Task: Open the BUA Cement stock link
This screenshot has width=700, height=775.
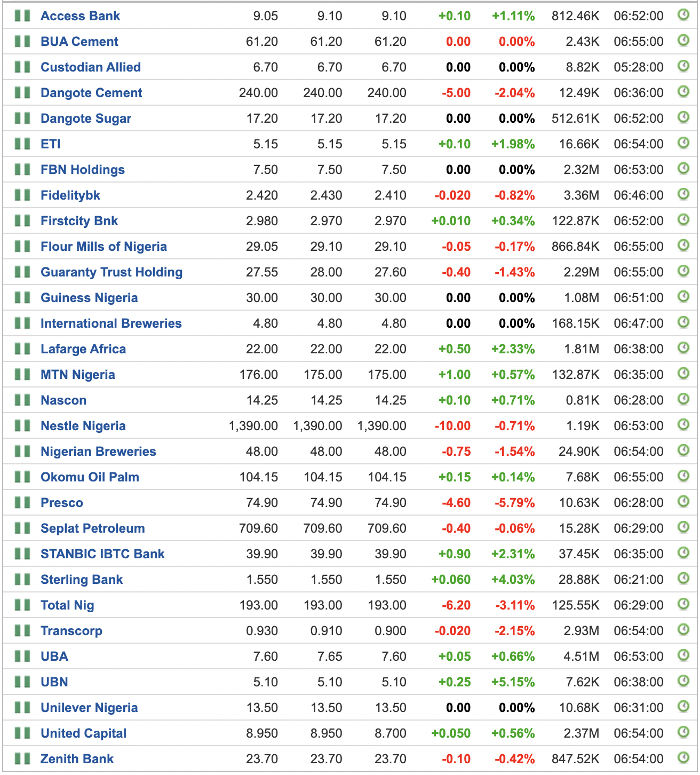Action: pyautogui.click(x=79, y=42)
